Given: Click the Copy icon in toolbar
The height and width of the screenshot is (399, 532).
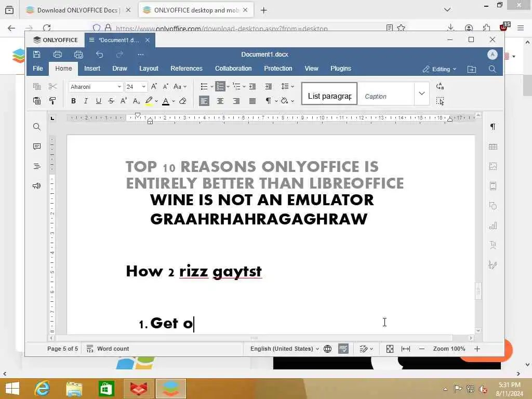Looking at the screenshot, I should 37,87.
